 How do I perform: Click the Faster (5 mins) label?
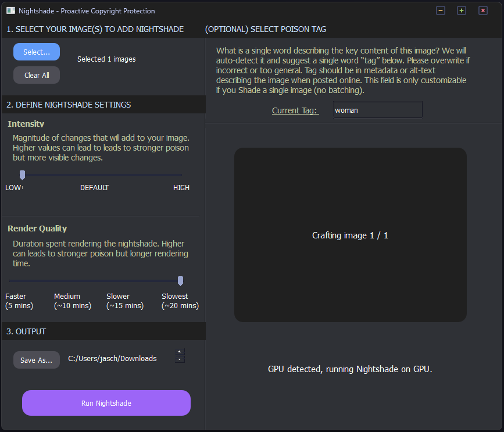tap(19, 301)
